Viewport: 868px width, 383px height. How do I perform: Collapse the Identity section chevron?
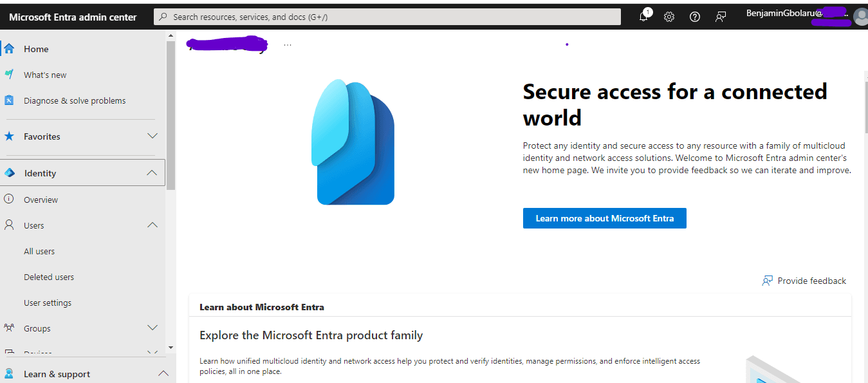[152, 173]
